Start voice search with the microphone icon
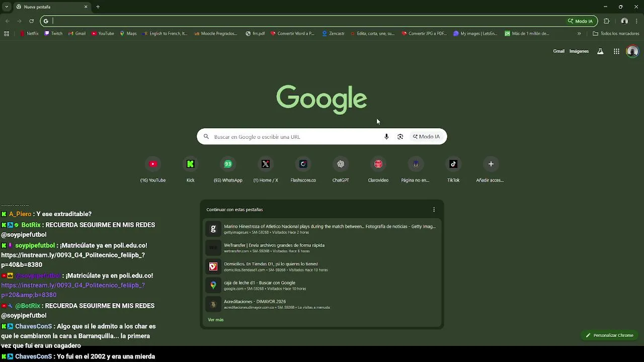 coord(386,137)
